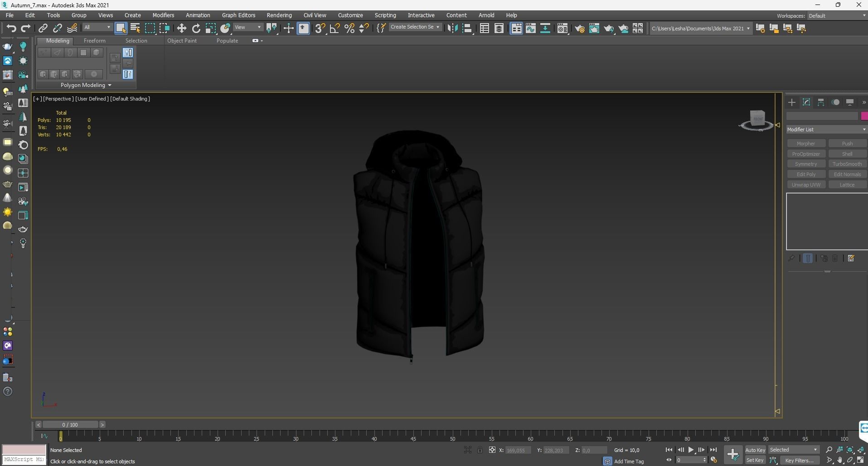This screenshot has height=466, width=868.
Task: Choose the Select and Rotate tool
Action: pos(196,28)
